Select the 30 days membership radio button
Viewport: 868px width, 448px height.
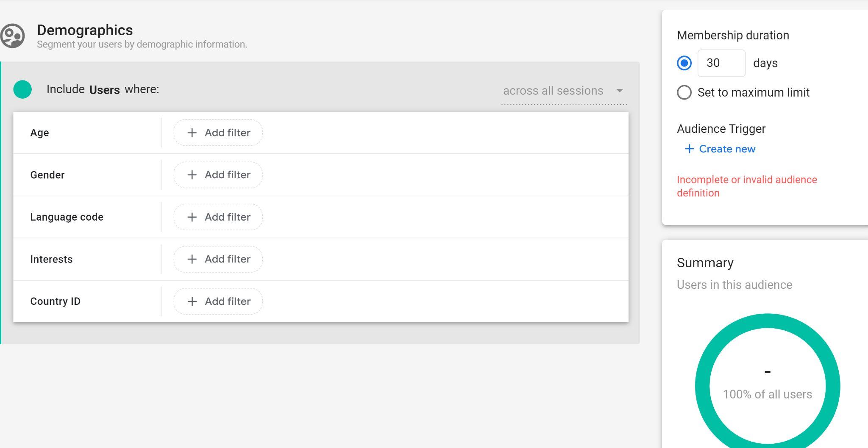click(684, 63)
